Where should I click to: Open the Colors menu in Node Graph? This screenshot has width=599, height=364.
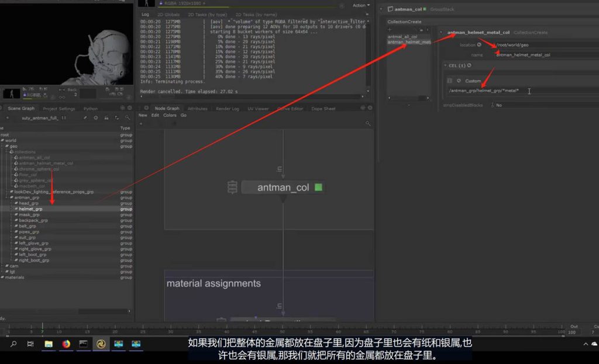170,115
